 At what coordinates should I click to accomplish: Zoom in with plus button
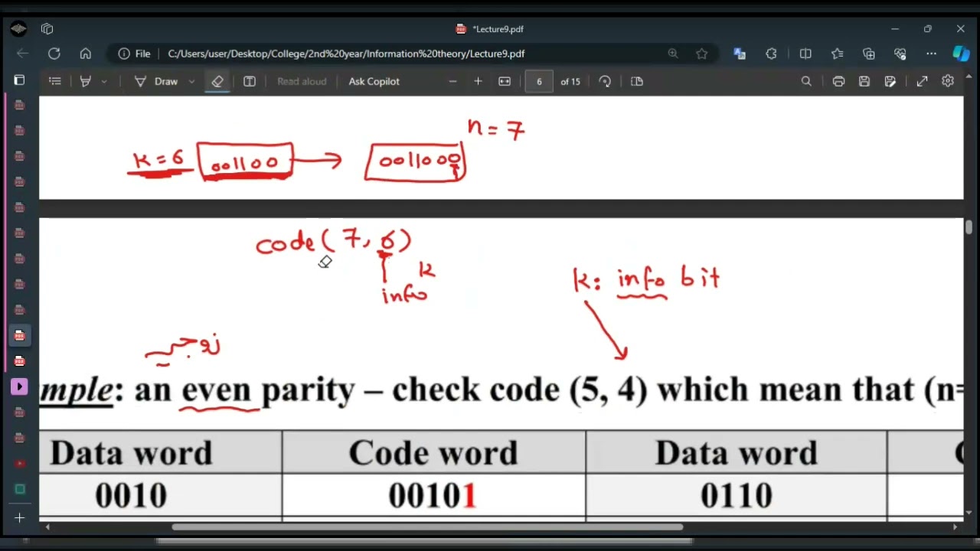(478, 81)
